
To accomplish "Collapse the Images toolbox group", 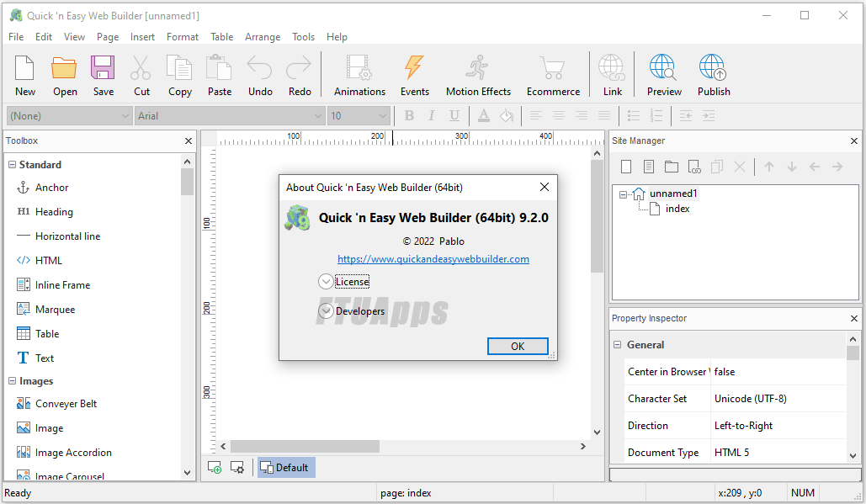I will (x=12, y=381).
